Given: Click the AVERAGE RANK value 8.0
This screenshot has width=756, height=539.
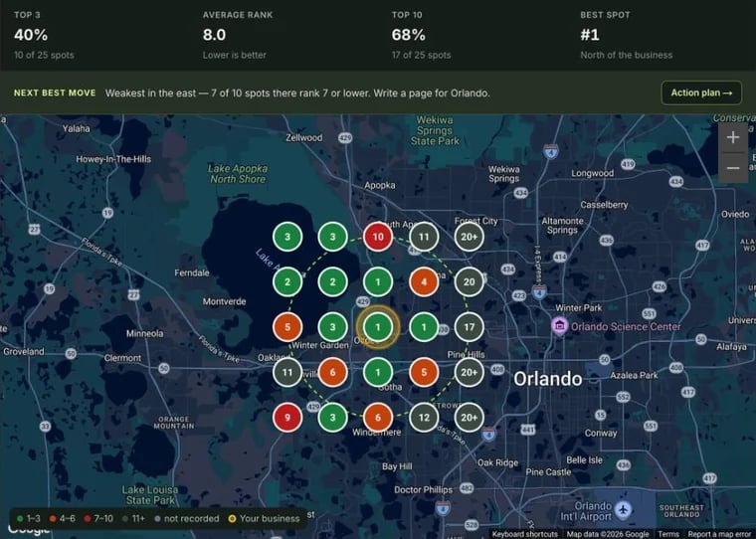Looking at the screenshot, I should (214, 35).
